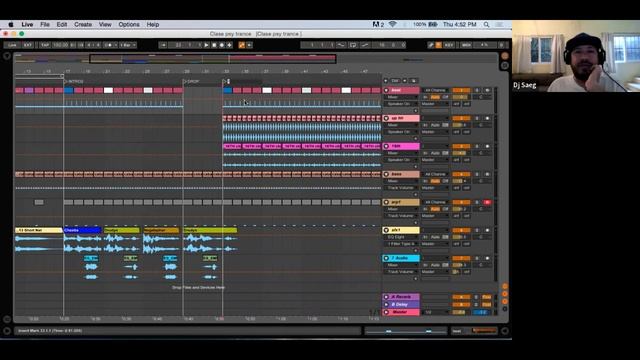Click the Set locator button
Screen dimensions: 640x360
(x=395, y=81)
